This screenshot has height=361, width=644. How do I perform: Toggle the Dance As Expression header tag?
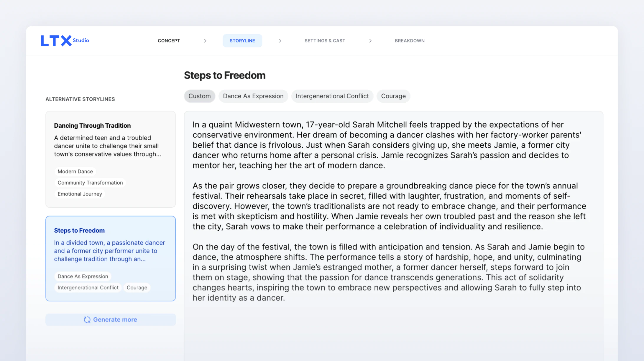(x=253, y=96)
